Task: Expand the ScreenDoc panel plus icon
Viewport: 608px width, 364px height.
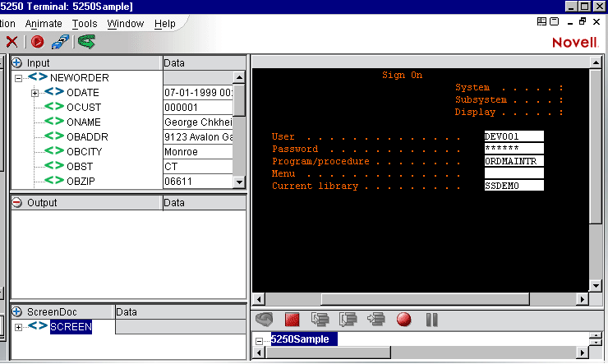Action: tap(16, 311)
